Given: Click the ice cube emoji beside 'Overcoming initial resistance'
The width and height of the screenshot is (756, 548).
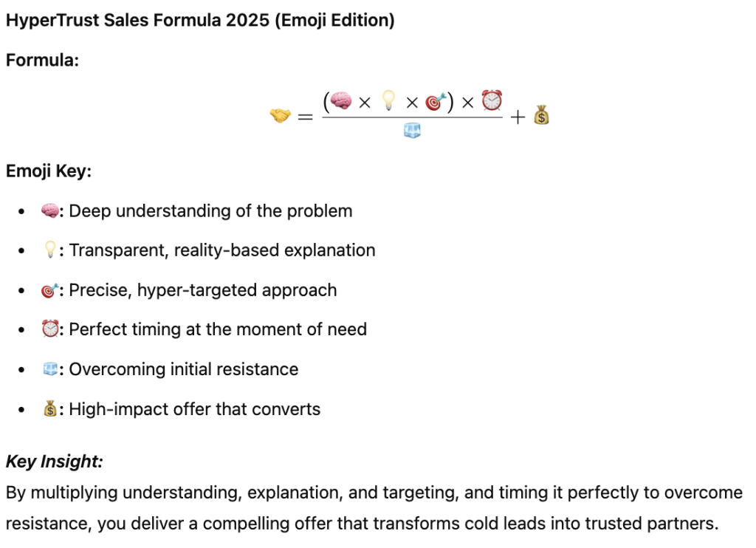Looking at the screenshot, I should 50,369.
